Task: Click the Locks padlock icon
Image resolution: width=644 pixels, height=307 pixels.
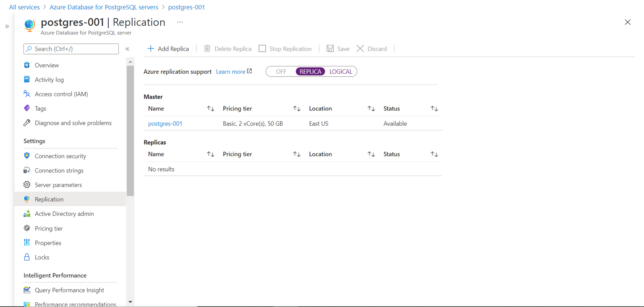Action: 27,257
